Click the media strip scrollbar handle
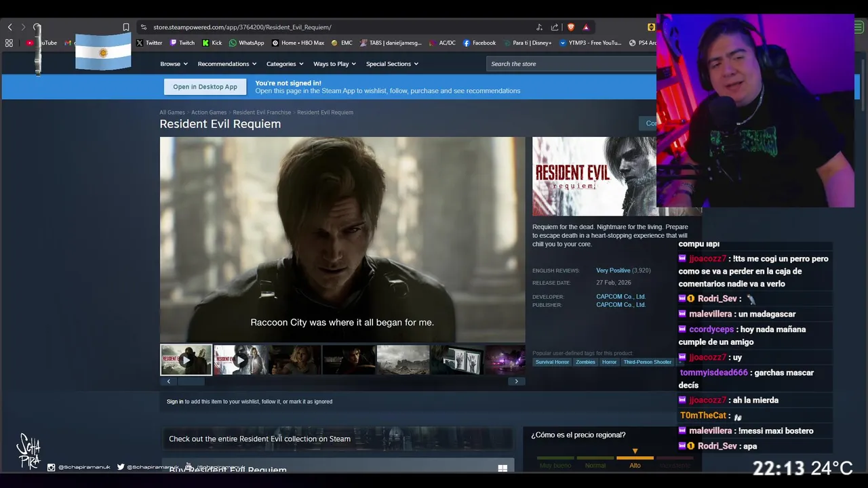Viewport: 868px width, 488px height. click(x=190, y=382)
